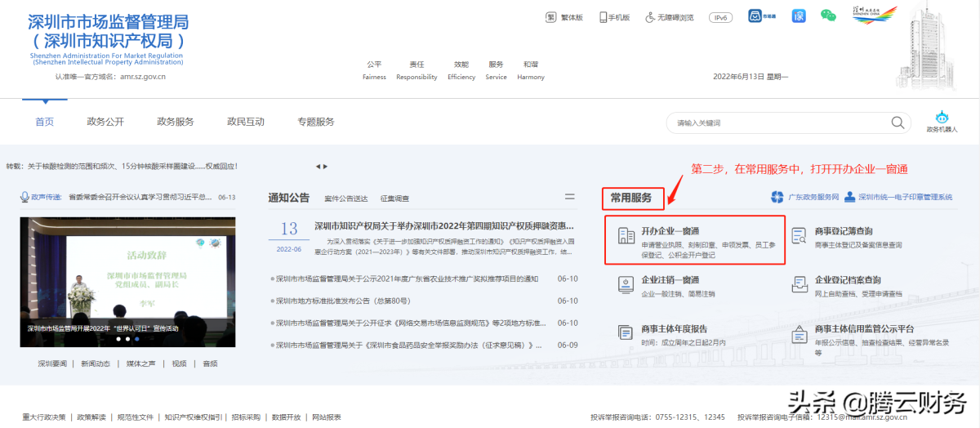Viewport: 980px width, 428px height.
Task: Click the 企业注销一窗通 power icon
Action: (x=626, y=284)
